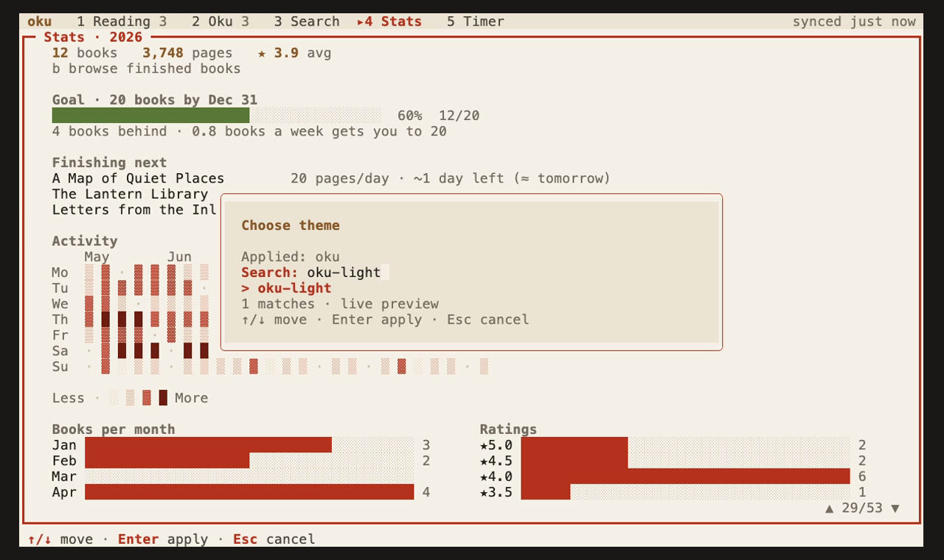Image resolution: width=944 pixels, height=560 pixels.
Task: Click the darkest legend swatch before More
Action: tap(163, 398)
